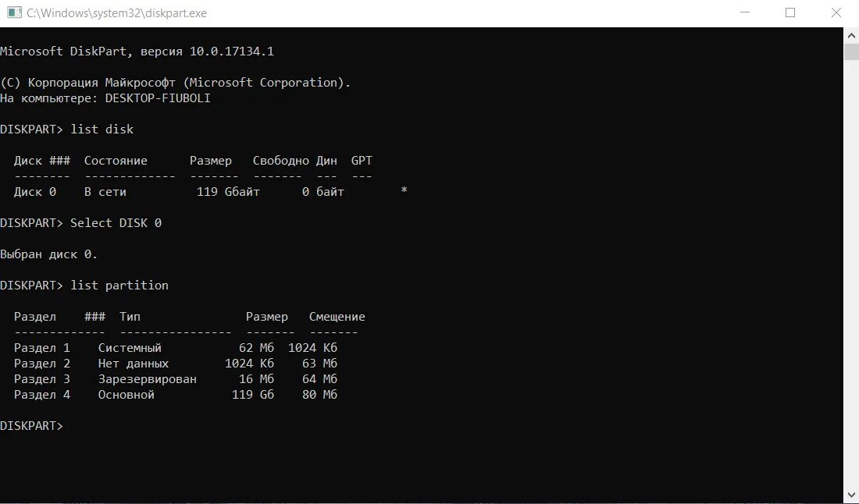Click the 'GPT' column header
Screen dimensions: 859x504
pyautogui.click(x=362, y=161)
